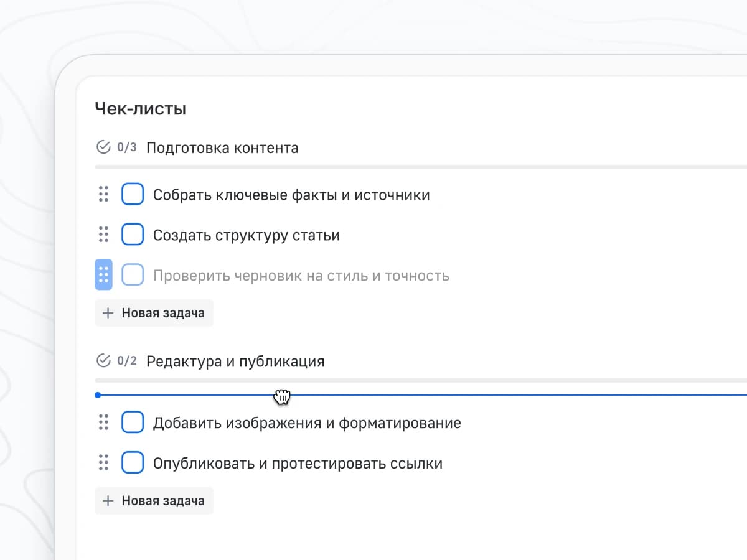
Task: Click the check-circle icon beside 'Редактура и публикация'
Action: click(x=103, y=361)
